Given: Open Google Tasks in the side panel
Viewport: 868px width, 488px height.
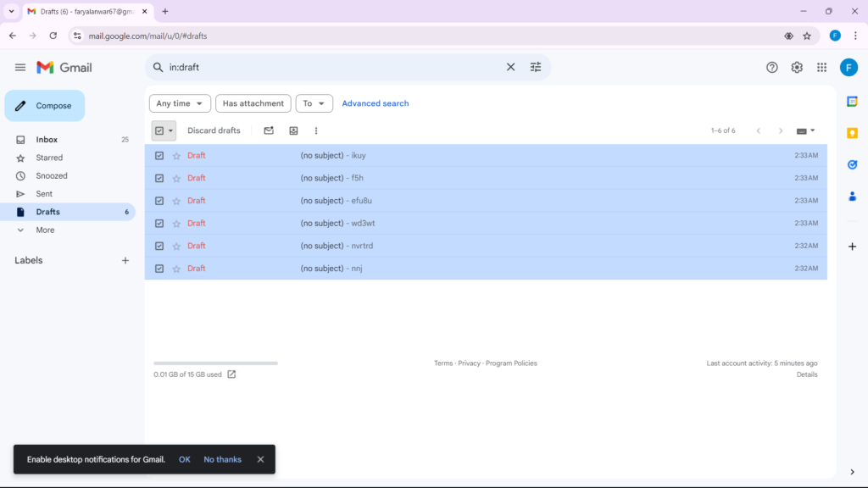Looking at the screenshot, I should tap(852, 164).
